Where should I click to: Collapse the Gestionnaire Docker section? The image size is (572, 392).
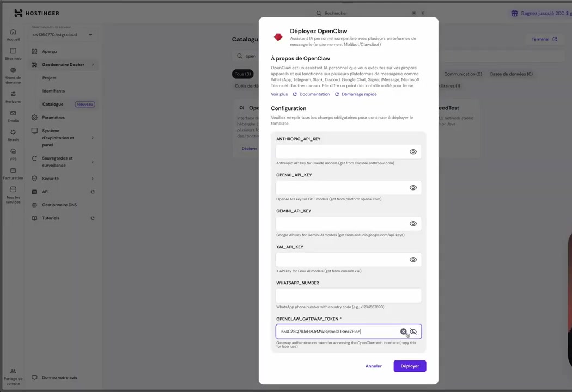[92, 64]
